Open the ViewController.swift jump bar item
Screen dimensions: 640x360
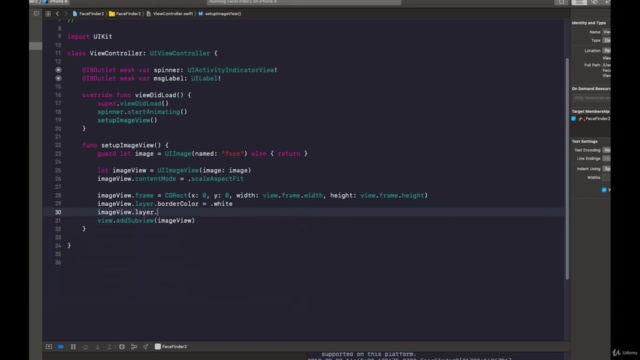click(169, 13)
